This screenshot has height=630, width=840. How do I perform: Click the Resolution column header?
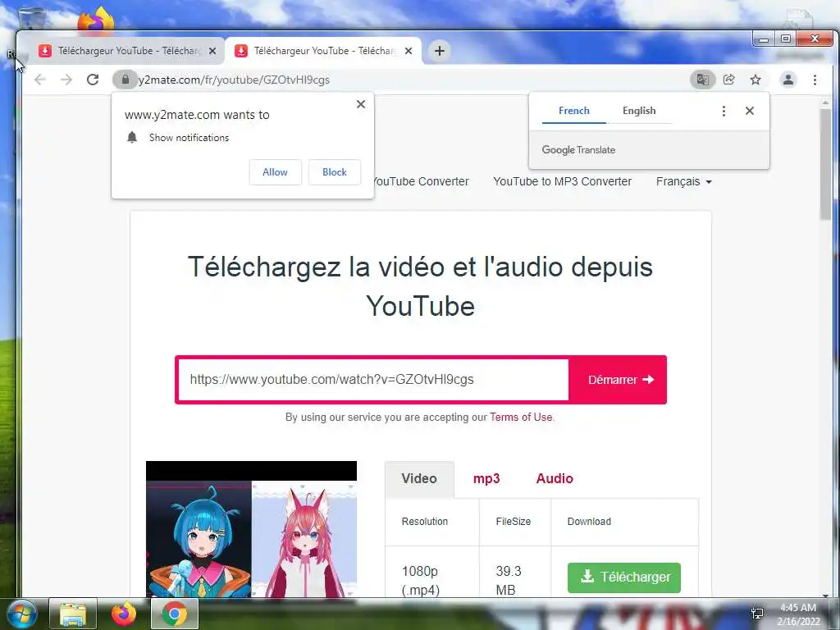coord(425,521)
